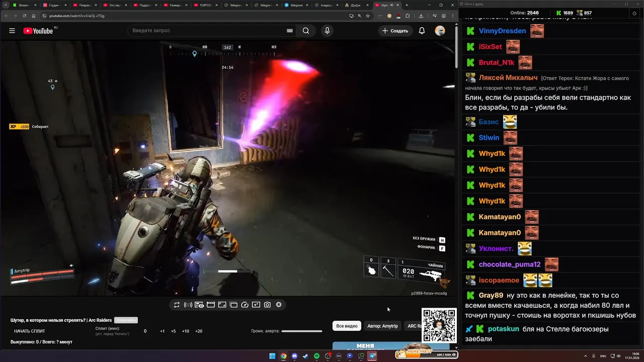
Task: Select the Все видео filter chip
Action: [x=347, y=326]
